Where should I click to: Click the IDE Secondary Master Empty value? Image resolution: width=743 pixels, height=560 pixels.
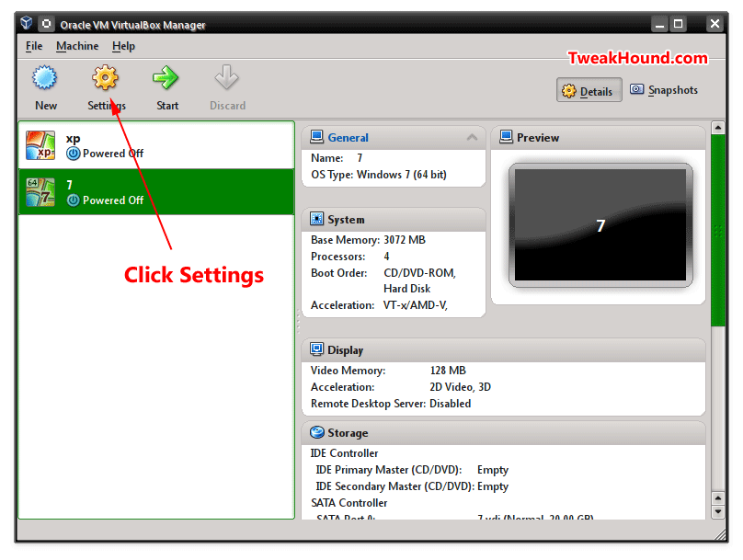[492, 486]
